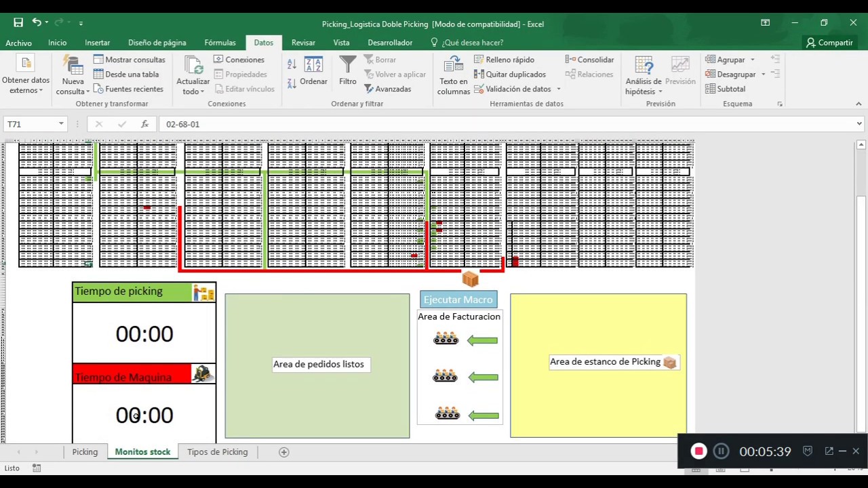This screenshot has height=488, width=868.
Task: Open ribbon display options
Action: pyautogui.click(x=765, y=23)
